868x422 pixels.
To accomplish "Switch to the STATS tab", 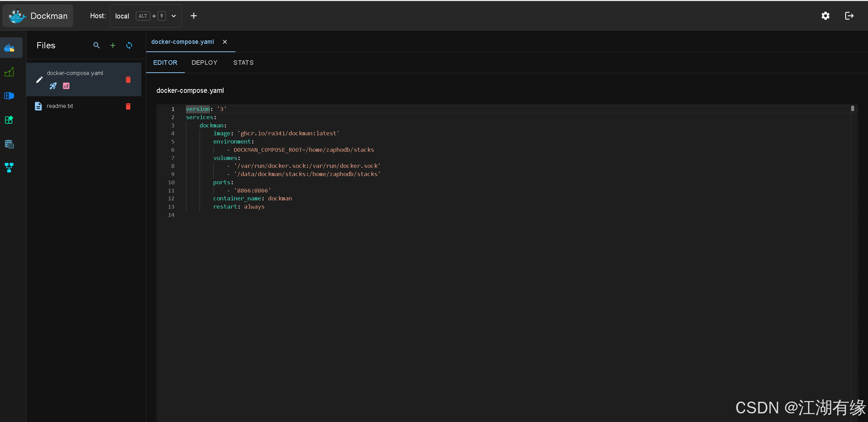I will pyautogui.click(x=243, y=63).
